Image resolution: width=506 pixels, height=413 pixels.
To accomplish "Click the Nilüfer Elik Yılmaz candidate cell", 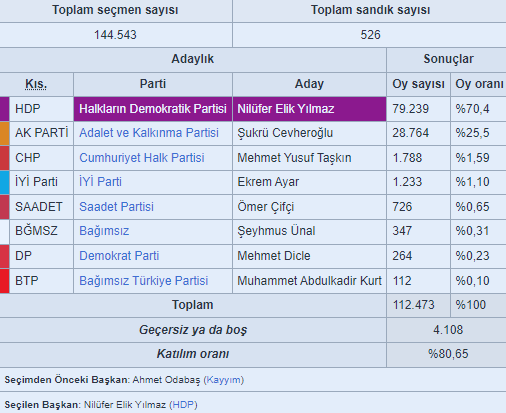I will tap(309, 109).
